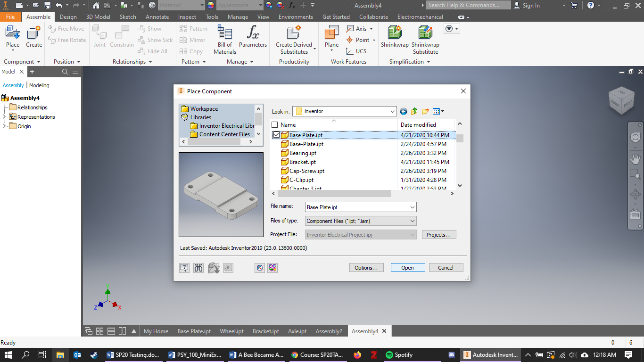This screenshot has width=644, height=362.
Task: Select Cap-Screw.ipt in the file list
Action: click(307, 171)
